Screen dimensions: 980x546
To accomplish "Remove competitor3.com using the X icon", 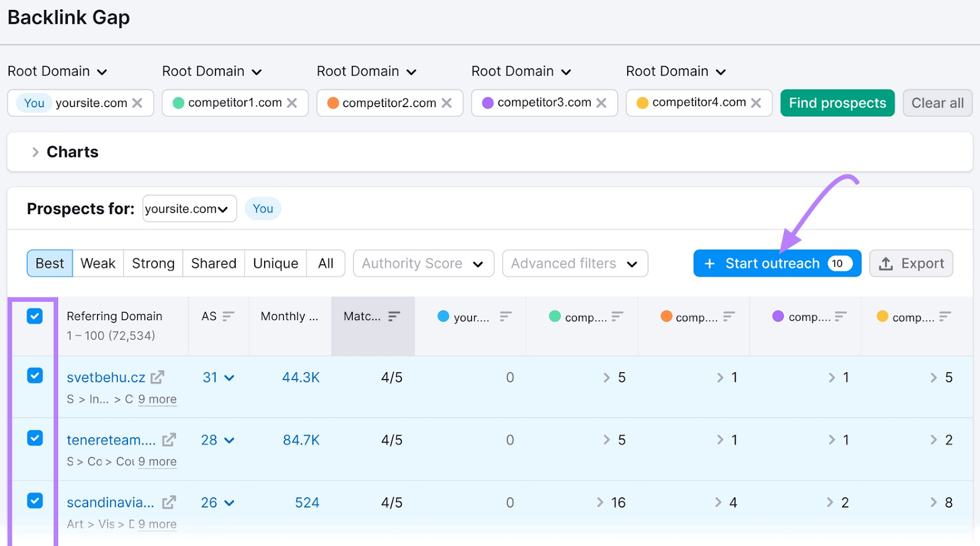I will [x=601, y=103].
